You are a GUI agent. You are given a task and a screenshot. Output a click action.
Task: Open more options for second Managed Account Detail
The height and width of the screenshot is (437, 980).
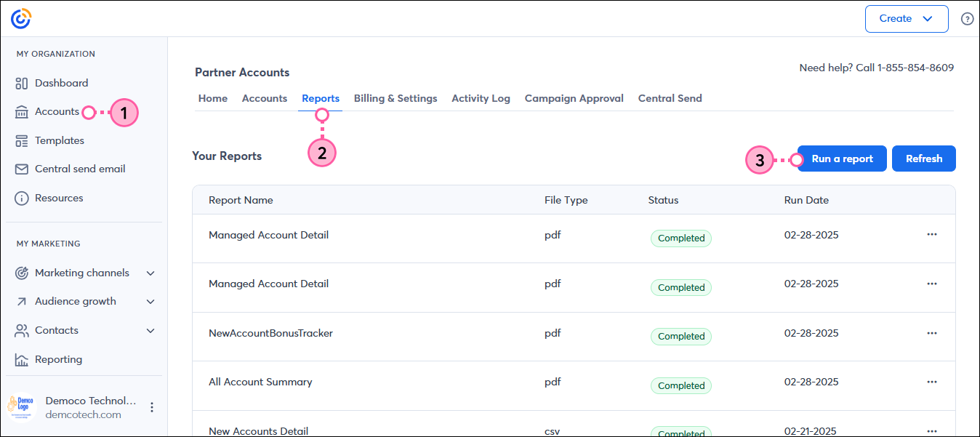coord(932,284)
